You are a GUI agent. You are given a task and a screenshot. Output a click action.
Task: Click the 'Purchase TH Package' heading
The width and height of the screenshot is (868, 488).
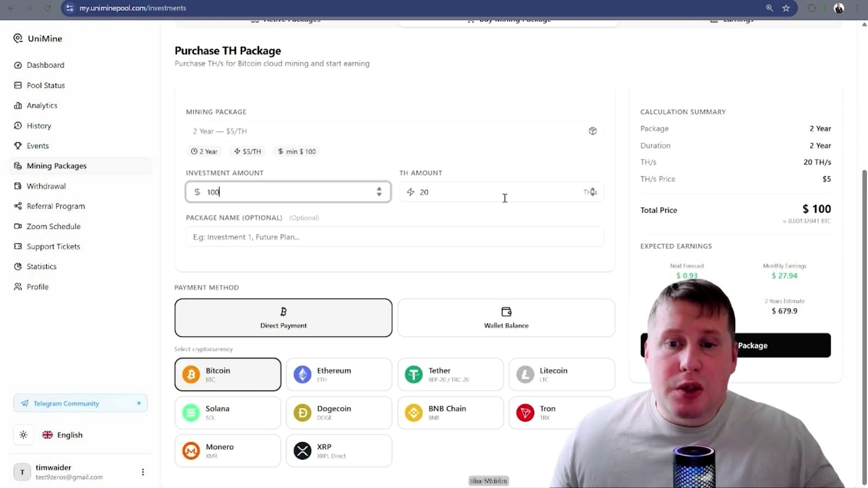[228, 51]
